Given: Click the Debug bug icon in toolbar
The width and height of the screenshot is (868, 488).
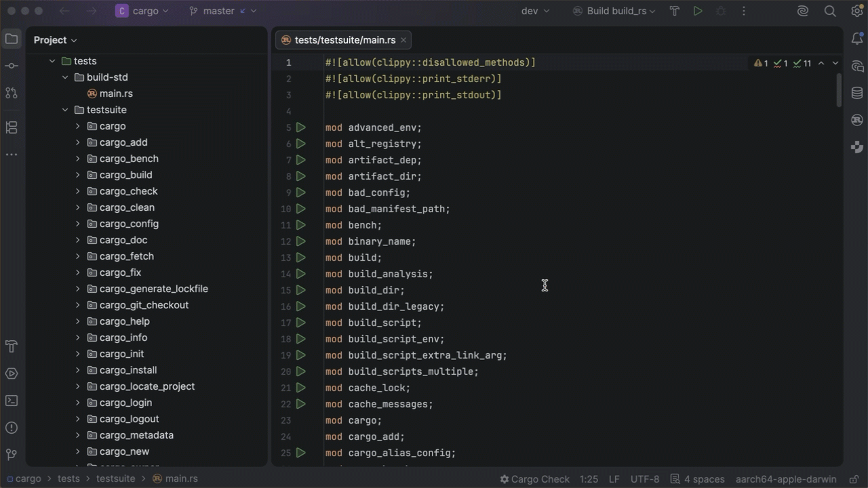Looking at the screenshot, I should [x=721, y=11].
